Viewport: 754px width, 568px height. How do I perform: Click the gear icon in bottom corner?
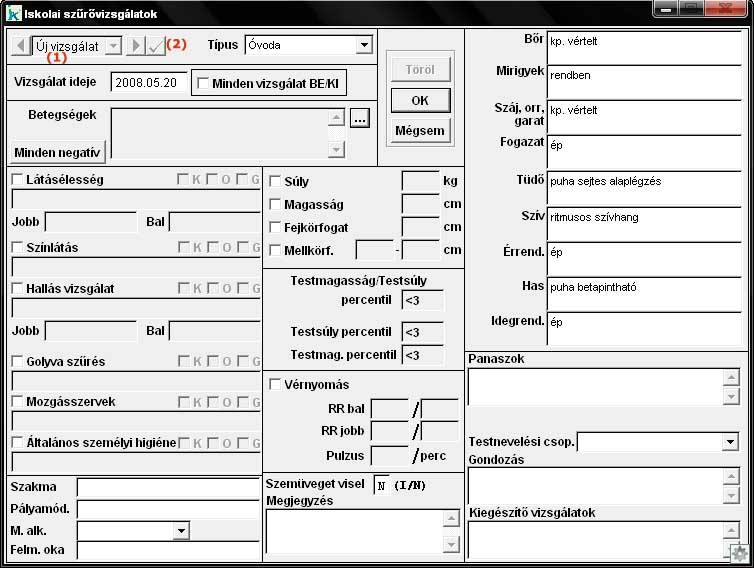click(739, 553)
